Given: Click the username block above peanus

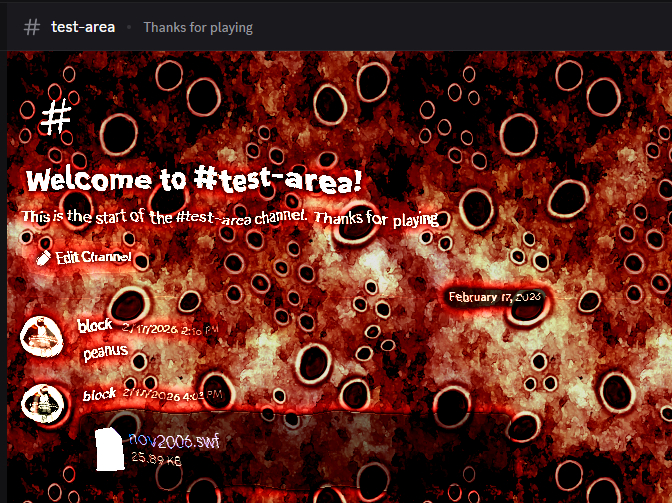Looking at the screenshot, I should point(95,325).
